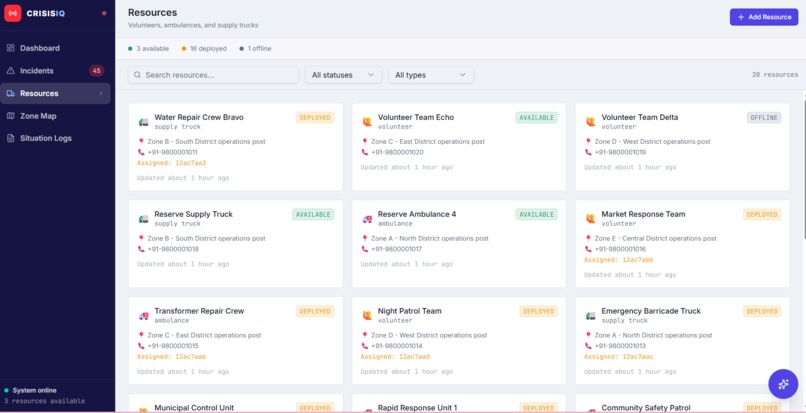Click 'Assigned: 12ac7ab6' text
The image size is (806, 413).
pyautogui.click(x=618, y=260)
